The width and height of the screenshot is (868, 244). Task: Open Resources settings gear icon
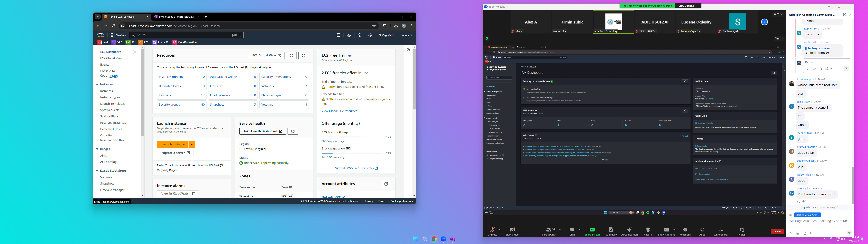click(x=291, y=56)
